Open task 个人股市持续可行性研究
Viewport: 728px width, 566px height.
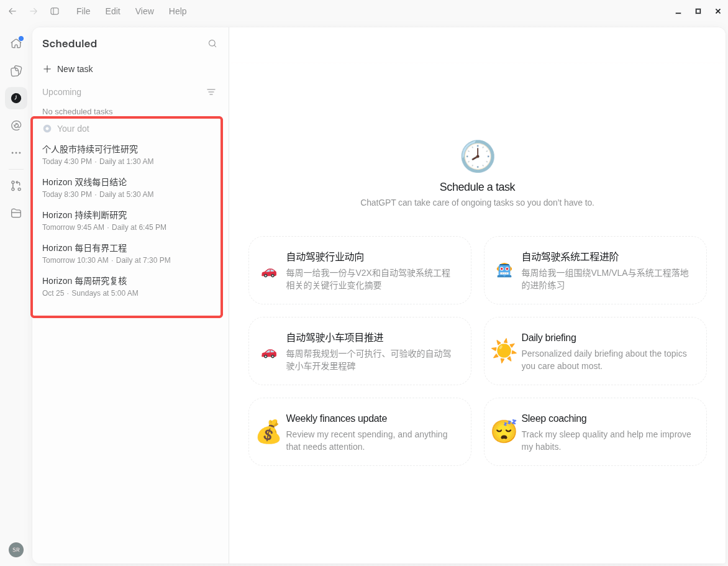127,155
